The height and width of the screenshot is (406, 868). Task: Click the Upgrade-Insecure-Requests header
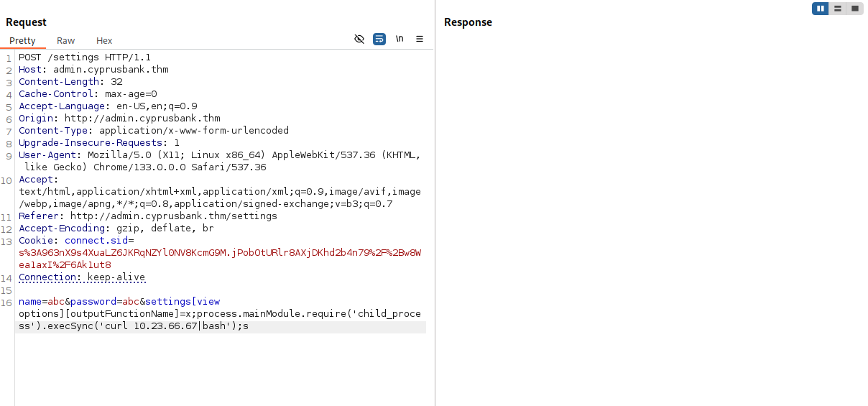click(x=99, y=143)
